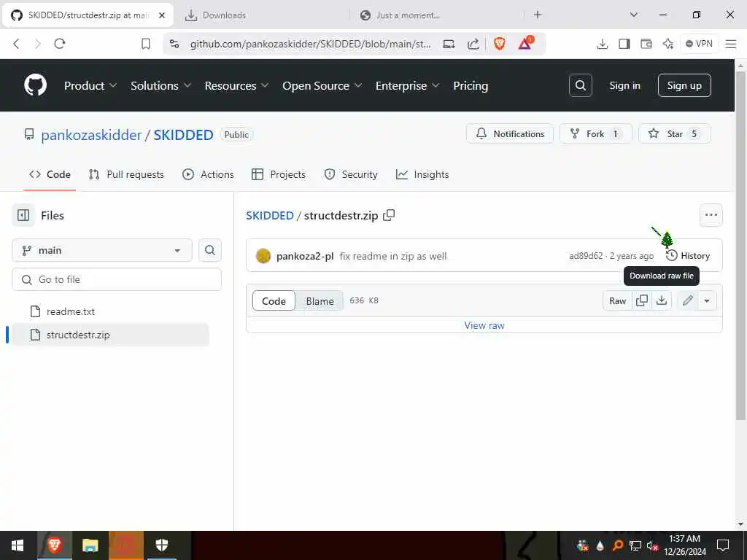Collapse the Files side panel icon

pos(23,215)
